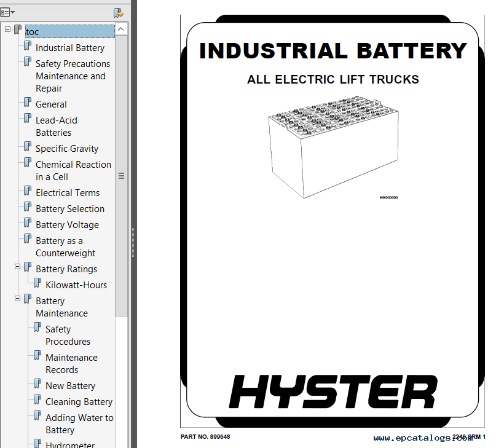Click bookmark icon beside Kilowatt-Hours
Screen dimensions: 504x448
[37, 283]
